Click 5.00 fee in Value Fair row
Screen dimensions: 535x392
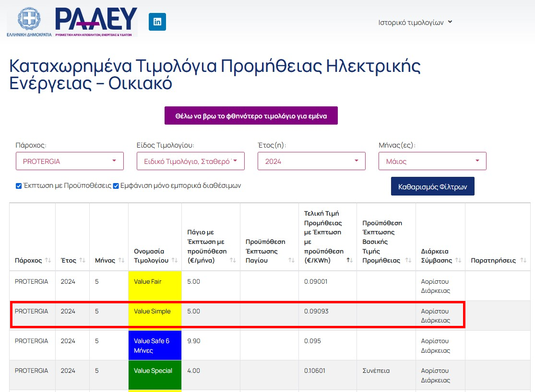pos(194,282)
